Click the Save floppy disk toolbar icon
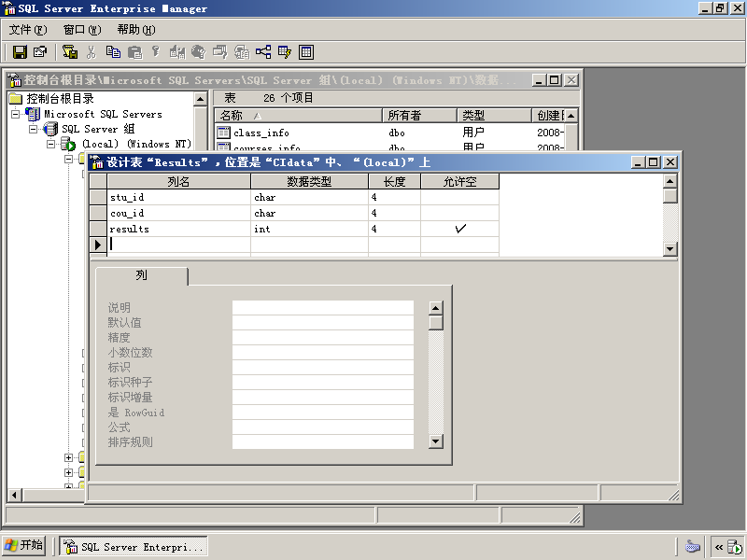Screen dimensions: 747x560 point(20,52)
